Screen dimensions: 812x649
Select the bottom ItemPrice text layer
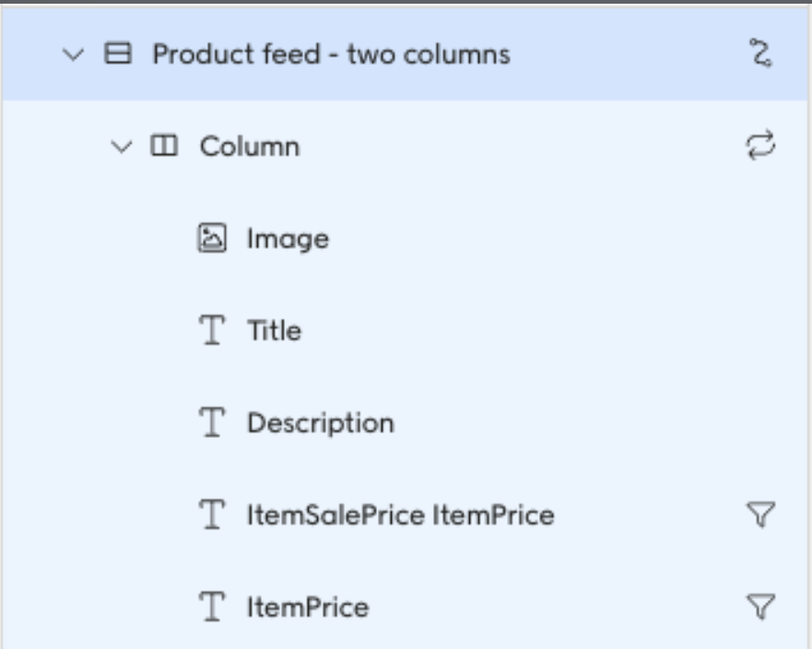[x=307, y=607]
